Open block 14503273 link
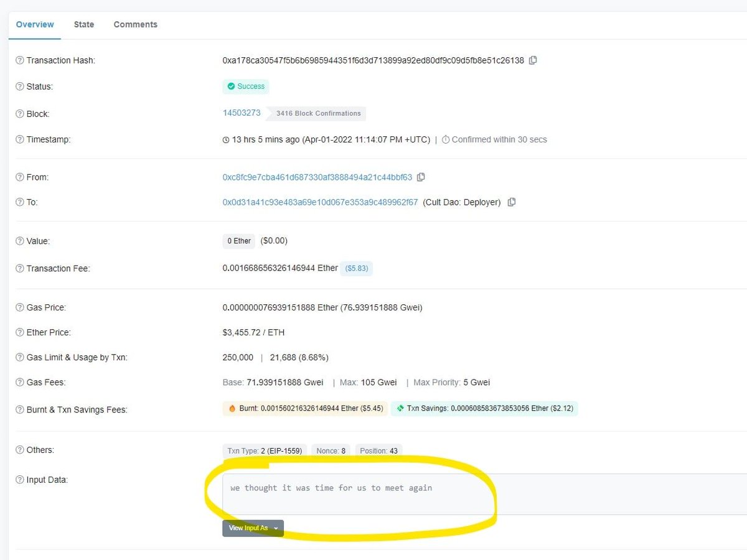747x560 pixels. [x=242, y=113]
